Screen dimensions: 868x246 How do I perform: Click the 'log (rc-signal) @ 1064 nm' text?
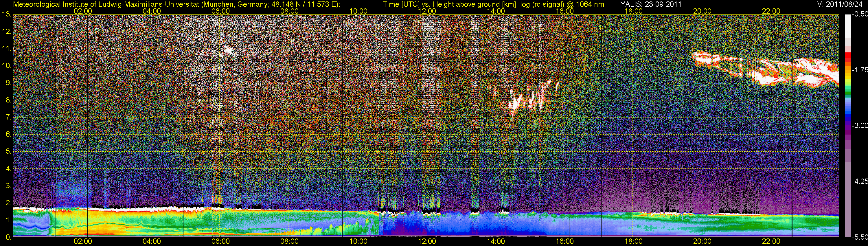pyautogui.click(x=562, y=4)
